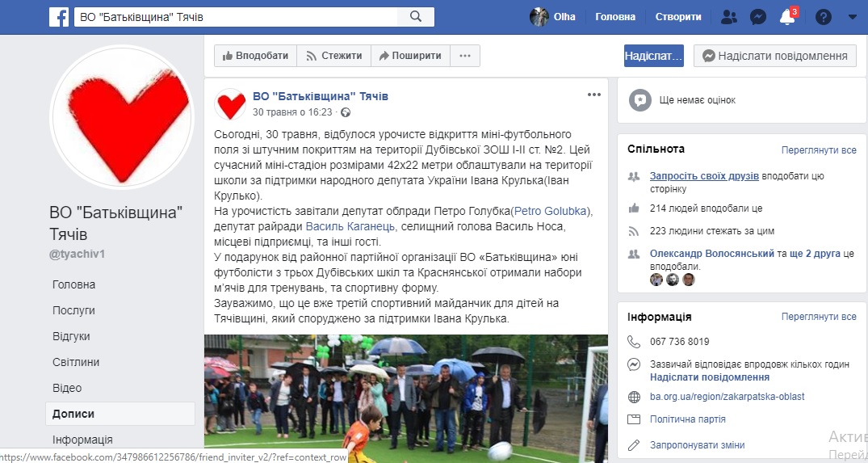Open the Messenger icon in the top bar
Viewport: 868px width, 463px height.
[758, 17]
